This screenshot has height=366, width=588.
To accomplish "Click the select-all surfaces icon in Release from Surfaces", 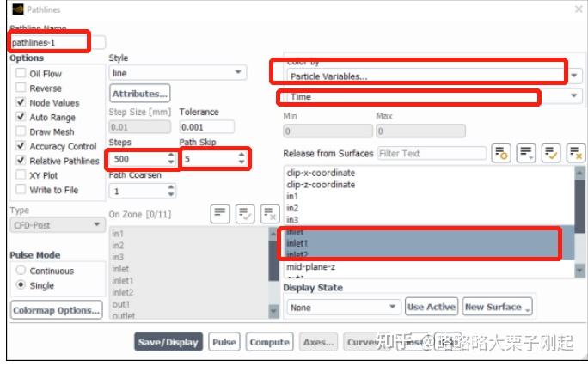I will click(x=551, y=153).
